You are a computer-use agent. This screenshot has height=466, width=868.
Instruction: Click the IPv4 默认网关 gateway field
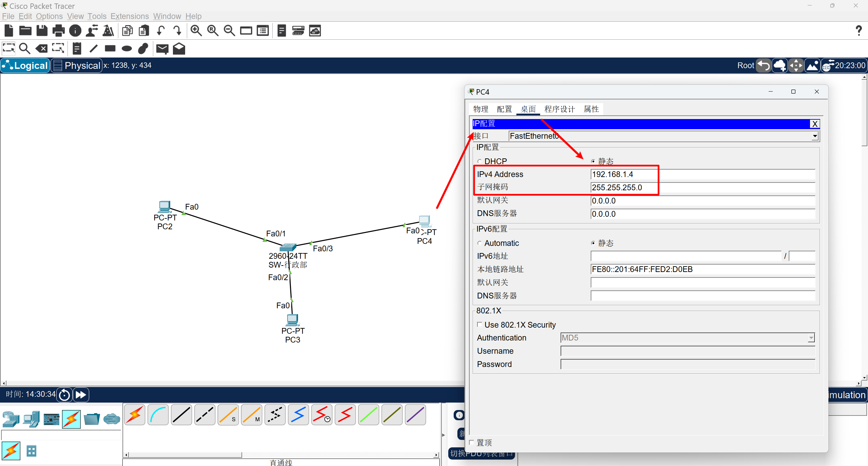pos(703,201)
